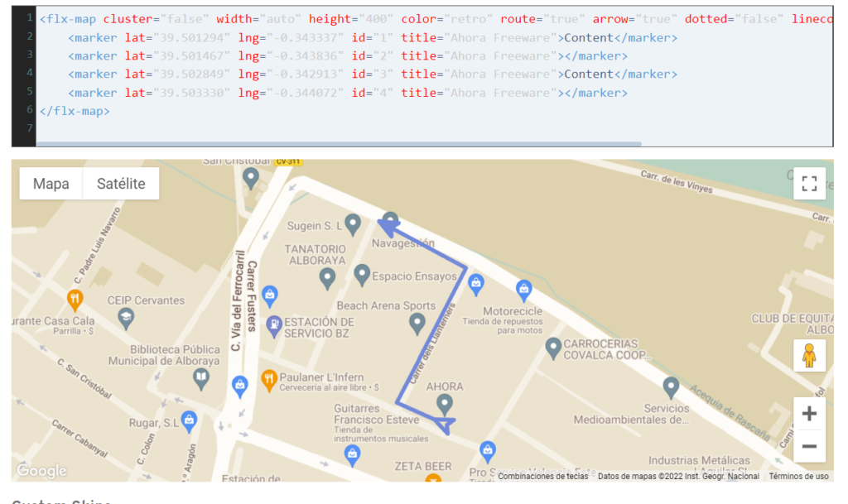Click the CEIP Cervantes school icon
Image resolution: width=848 pixels, height=504 pixels.
[126, 319]
